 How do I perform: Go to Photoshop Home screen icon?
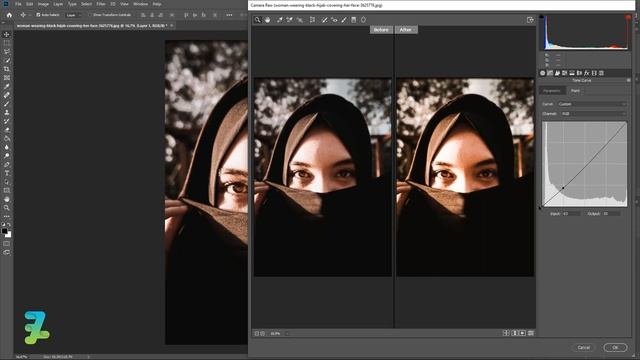click(x=9, y=15)
